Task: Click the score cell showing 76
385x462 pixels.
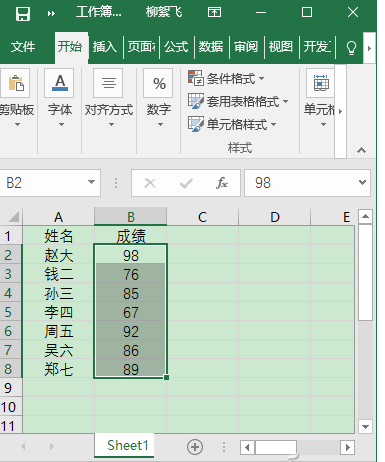Action: tap(131, 274)
